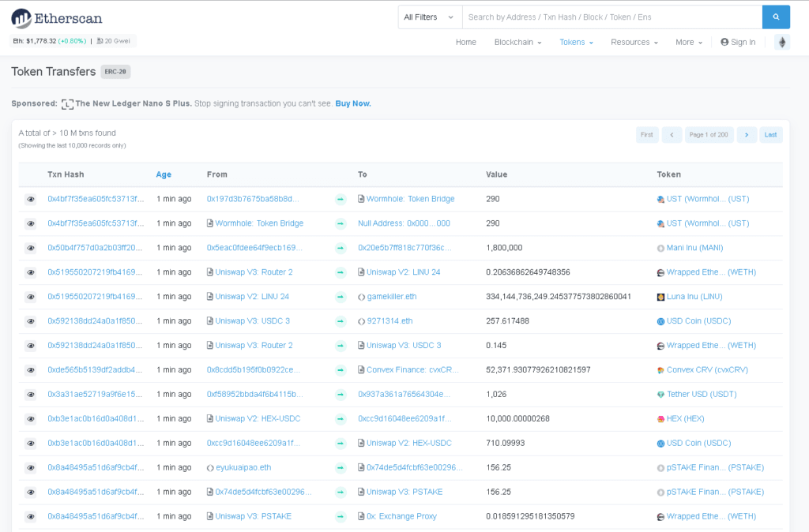The image size is (809, 532).
Task: Expand the Blockchain menu dropdown
Action: [517, 43]
